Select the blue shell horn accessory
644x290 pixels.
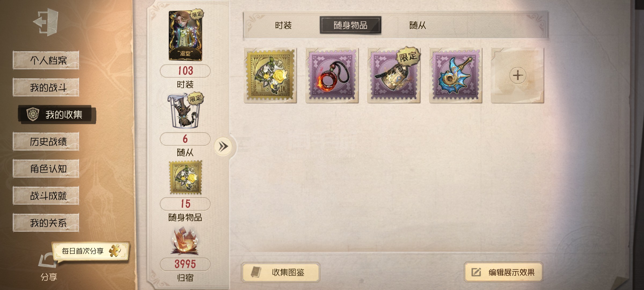point(456,75)
